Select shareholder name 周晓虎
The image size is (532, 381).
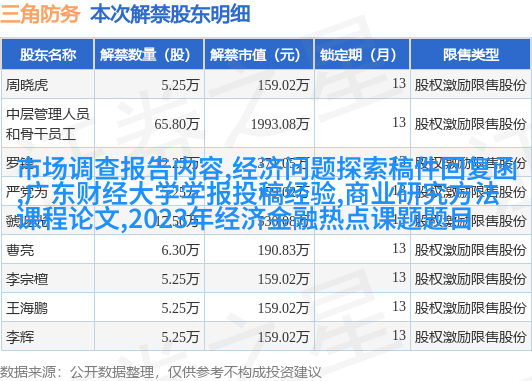point(27,85)
